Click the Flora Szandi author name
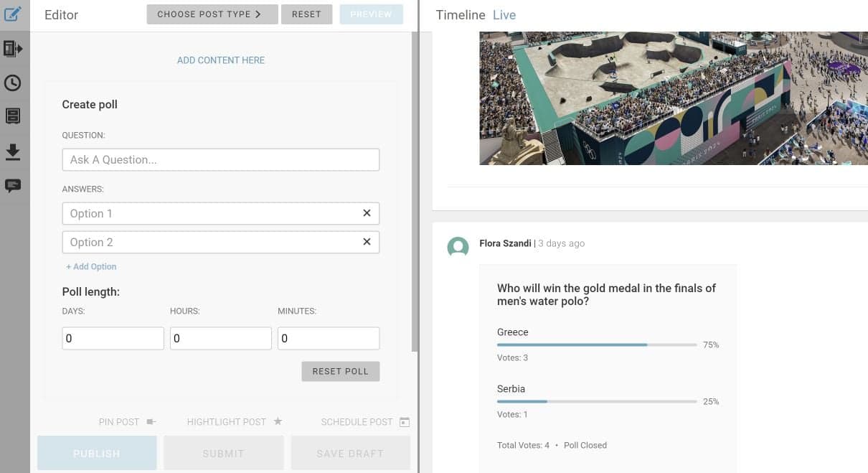 (506, 243)
